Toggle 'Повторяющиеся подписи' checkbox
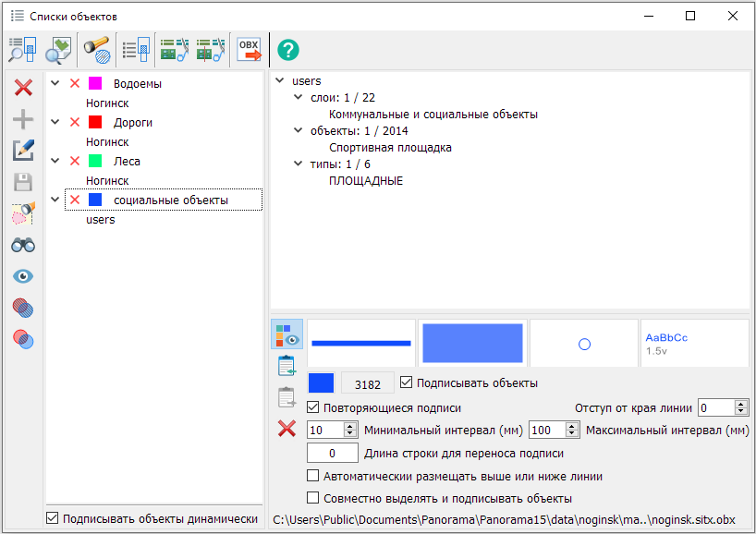This screenshot has height=534, width=756. click(x=313, y=407)
